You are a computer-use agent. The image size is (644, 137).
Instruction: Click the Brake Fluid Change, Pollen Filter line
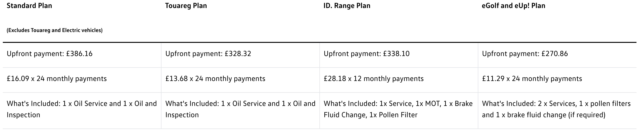tap(370, 115)
